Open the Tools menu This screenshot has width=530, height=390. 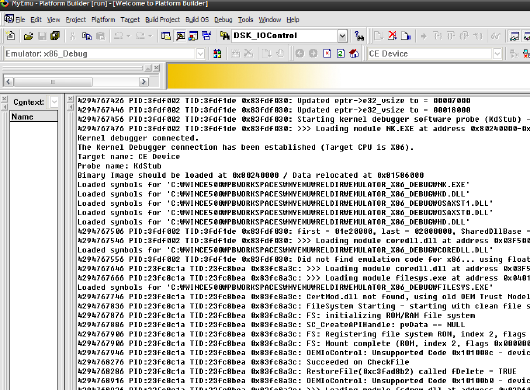tap(245, 20)
